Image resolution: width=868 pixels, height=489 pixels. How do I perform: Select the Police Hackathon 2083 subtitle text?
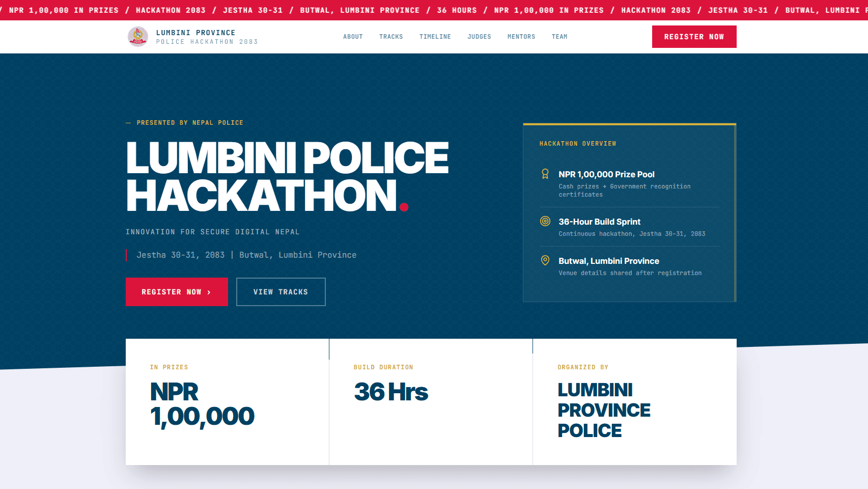coord(207,42)
